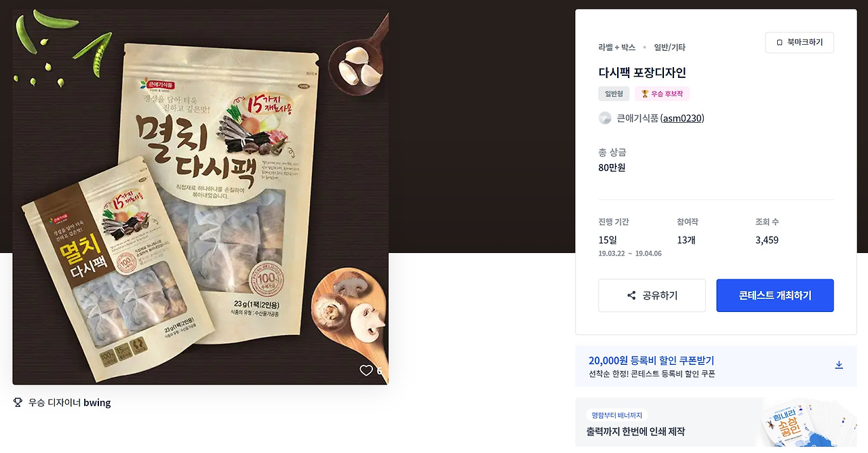
Task: Open the asm0230 user profile link
Action: (x=682, y=118)
